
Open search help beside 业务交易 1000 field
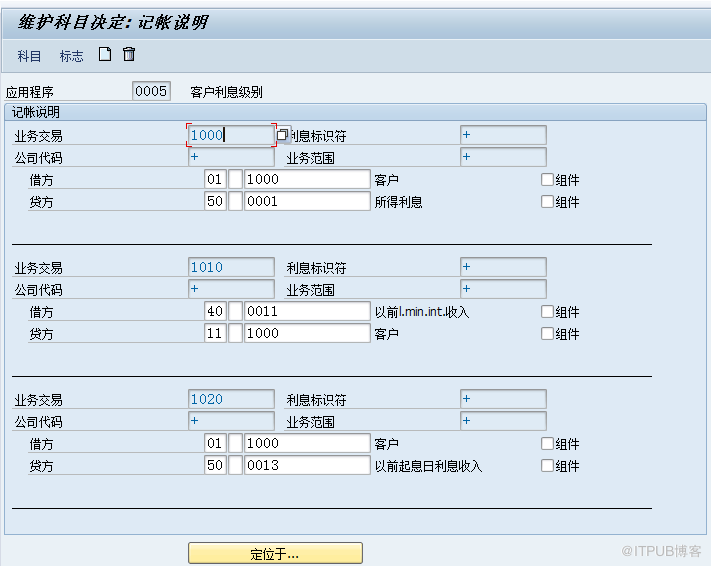[x=283, y=135]
